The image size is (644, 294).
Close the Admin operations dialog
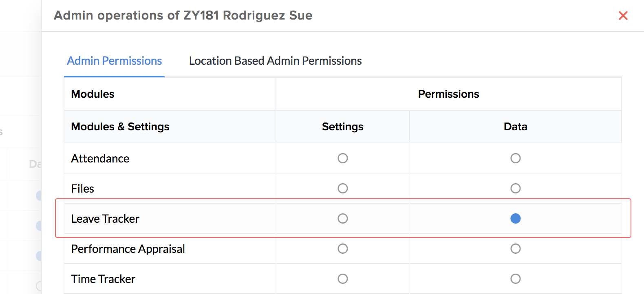623,15
